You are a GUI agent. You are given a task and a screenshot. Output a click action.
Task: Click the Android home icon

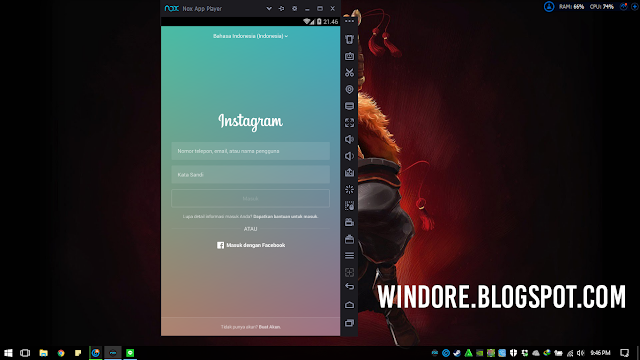coord(349,305)
